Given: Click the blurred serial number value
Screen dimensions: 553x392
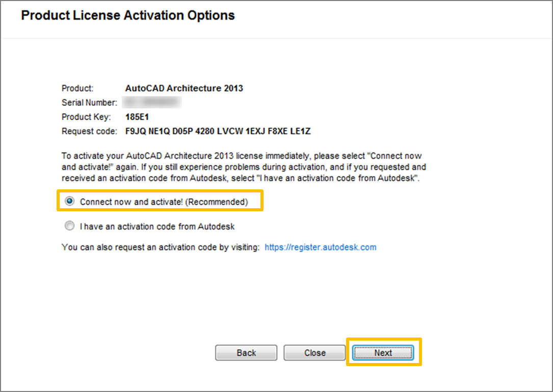Looking at the screenshot, I should pyautogui.click(x=153, y=103).
